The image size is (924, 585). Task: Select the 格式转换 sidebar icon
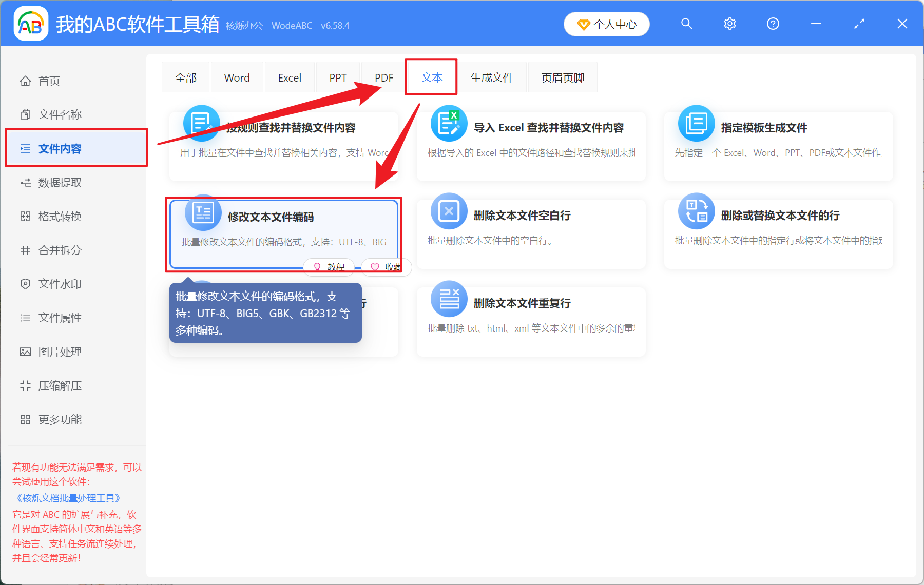(x=59, y=216)
